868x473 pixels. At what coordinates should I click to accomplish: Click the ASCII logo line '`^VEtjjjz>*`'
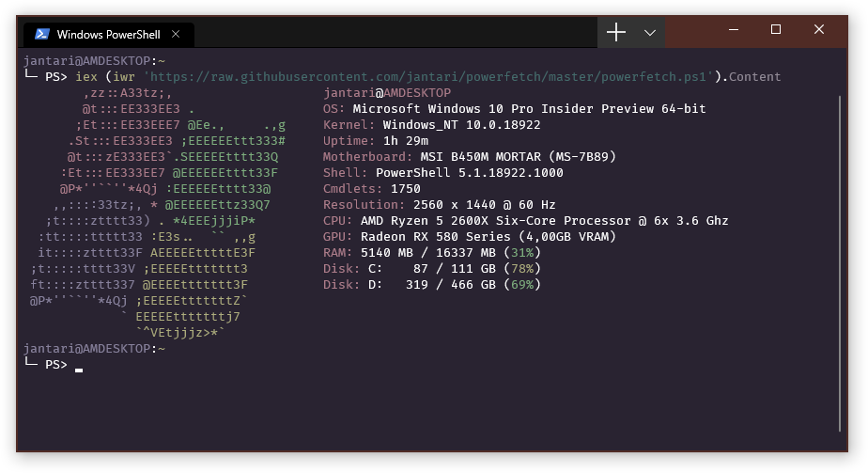[180, 333]
